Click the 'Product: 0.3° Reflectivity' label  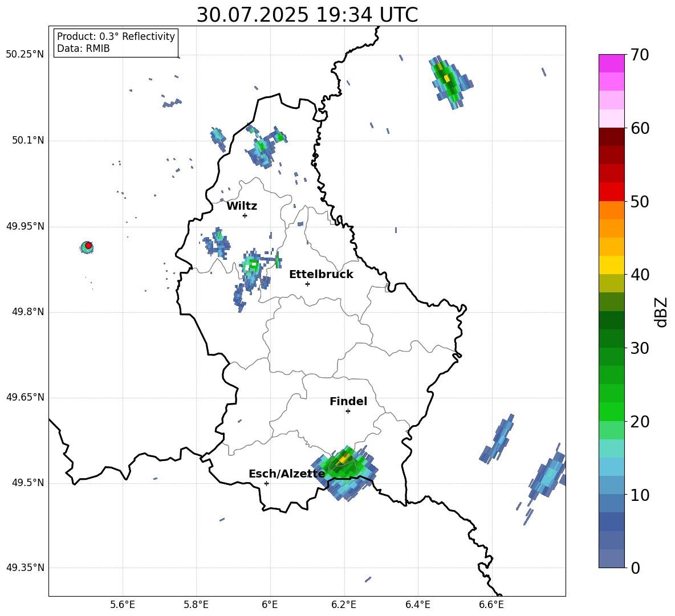click(x=116, y=36)
